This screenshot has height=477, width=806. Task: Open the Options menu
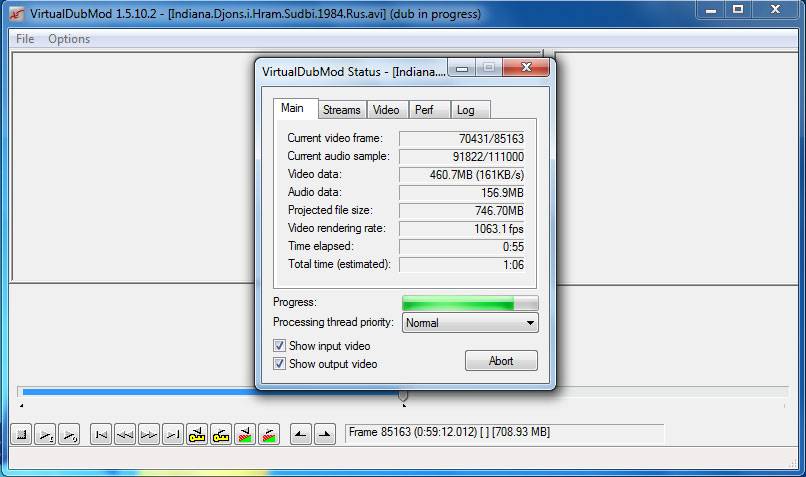(x=69, y=39)
